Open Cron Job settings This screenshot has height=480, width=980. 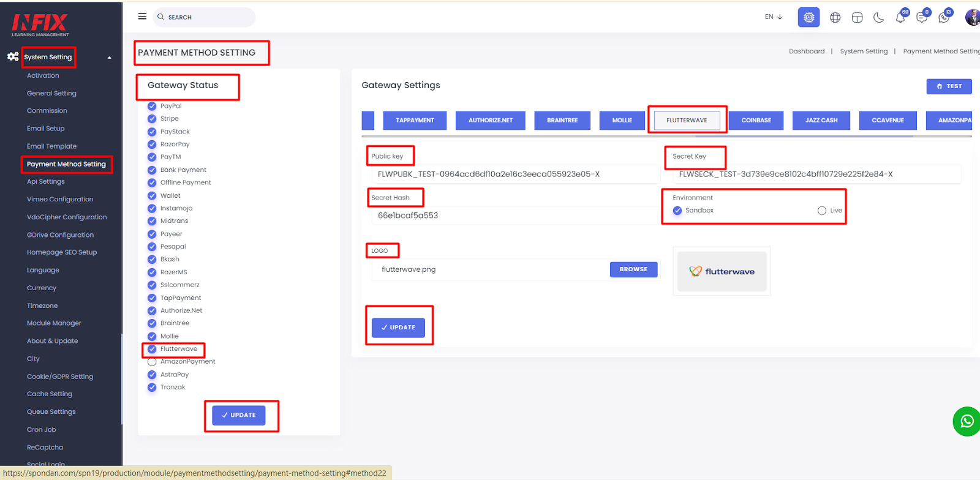[42, 430]
